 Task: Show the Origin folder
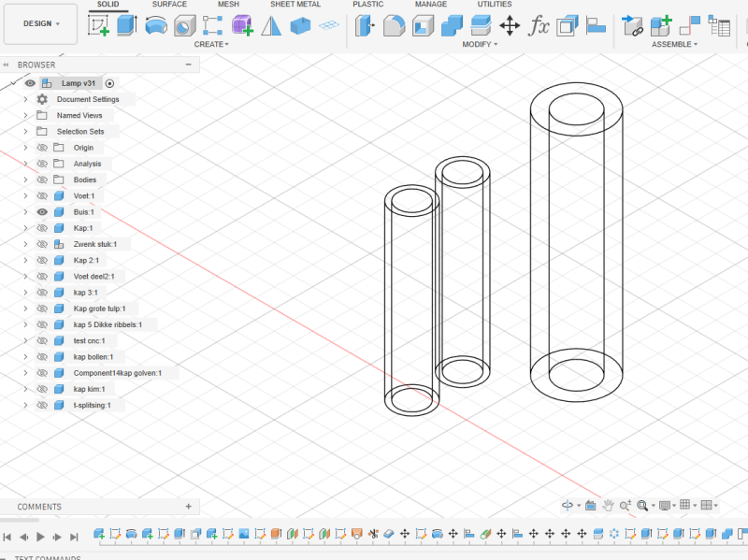coord(42,148)
